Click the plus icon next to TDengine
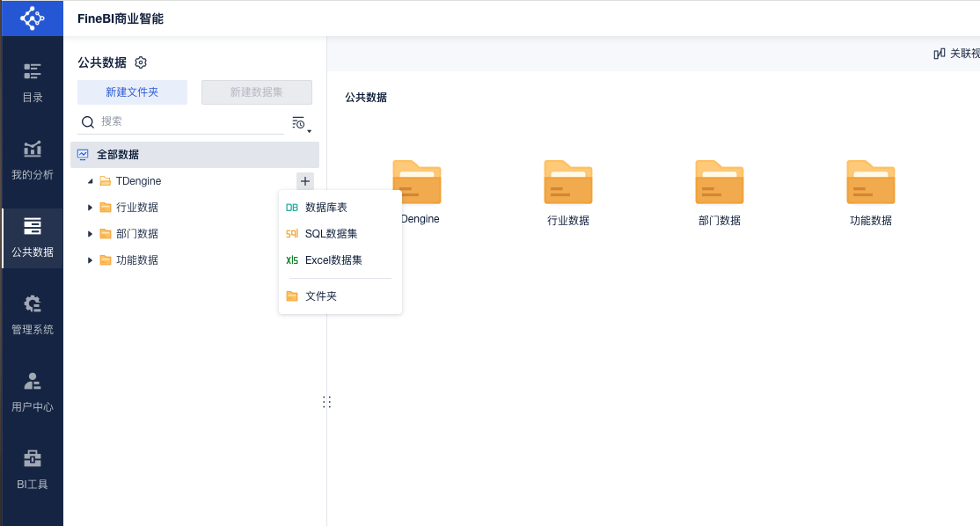The height and width of the screenshot is (526, 980). [304, 181]
